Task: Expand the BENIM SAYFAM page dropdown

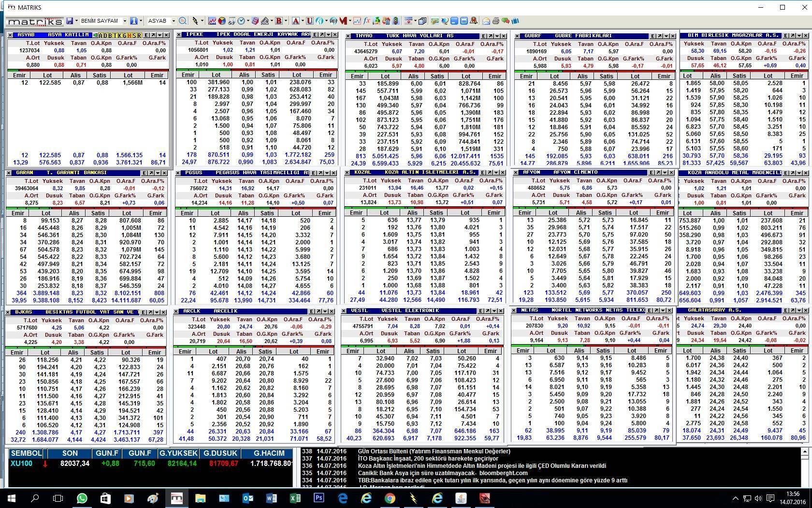Action: point(124,21)
